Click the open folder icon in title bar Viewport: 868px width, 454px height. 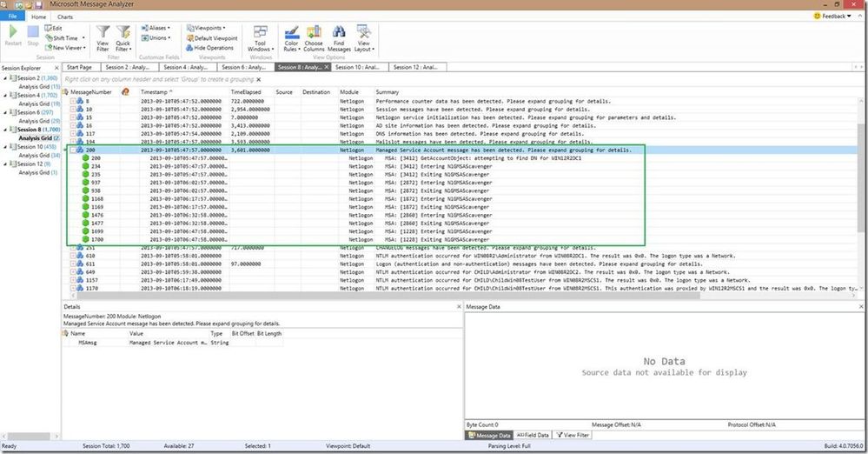coord(29,4)
